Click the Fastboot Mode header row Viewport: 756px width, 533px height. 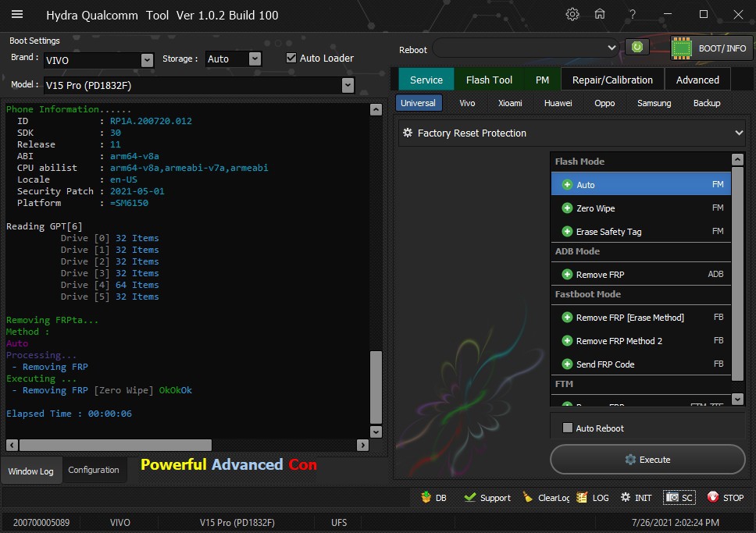coord(640,294)
